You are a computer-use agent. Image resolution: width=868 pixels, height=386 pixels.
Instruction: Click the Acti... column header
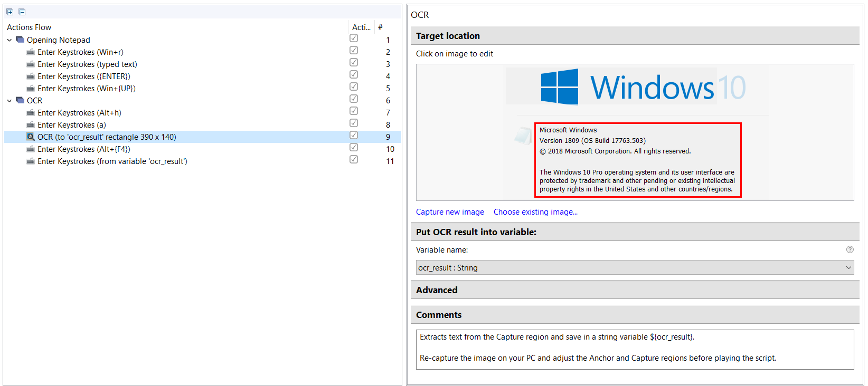click(x=362, y=27)
